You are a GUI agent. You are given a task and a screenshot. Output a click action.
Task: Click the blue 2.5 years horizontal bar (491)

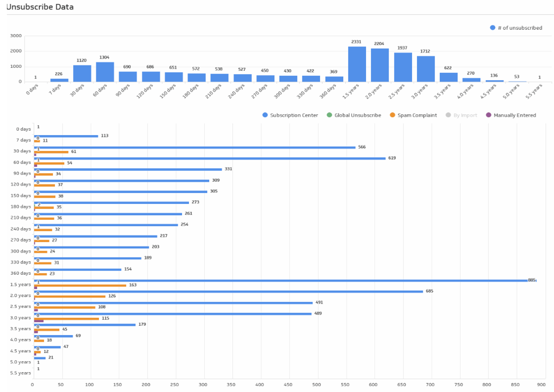click(x=173, y=303)
